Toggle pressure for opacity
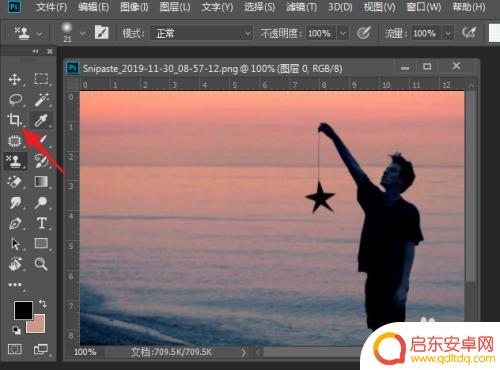This screenshot has height=370, width=500. 363,33
